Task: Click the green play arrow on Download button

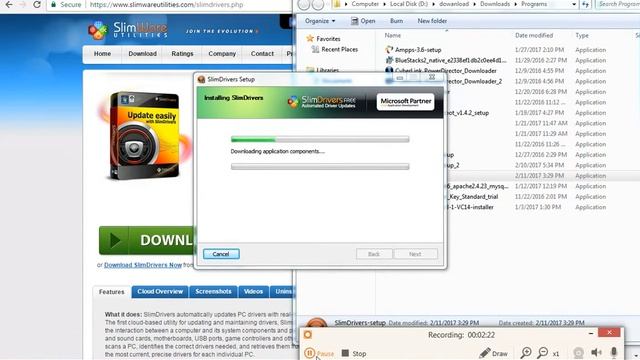Action: click(x=115, y=240)
